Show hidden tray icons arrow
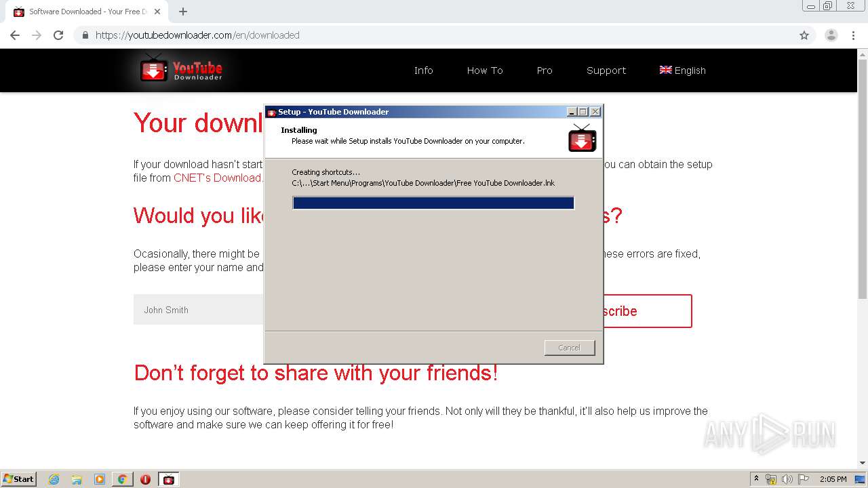 pyautogui.click(x=756, y=479)
